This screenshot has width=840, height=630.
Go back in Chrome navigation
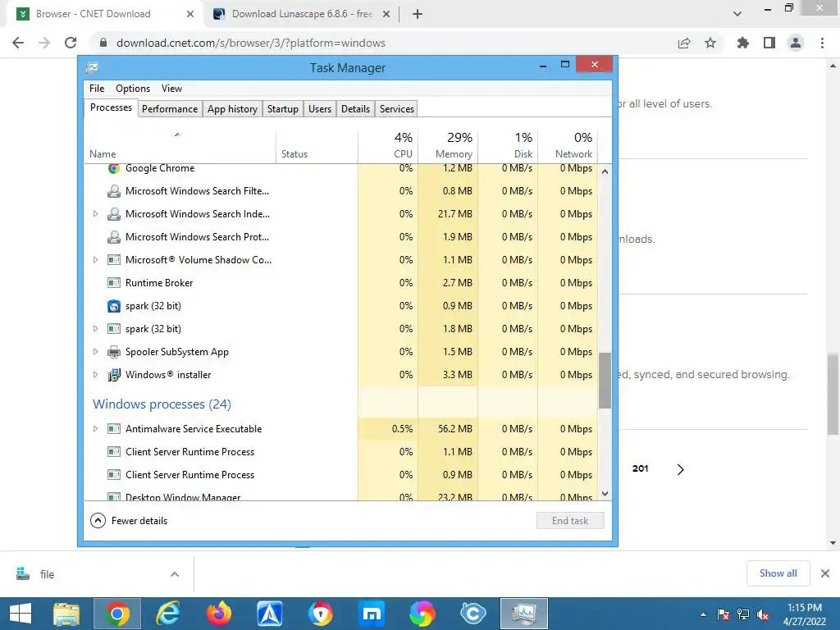click(18, 43)
